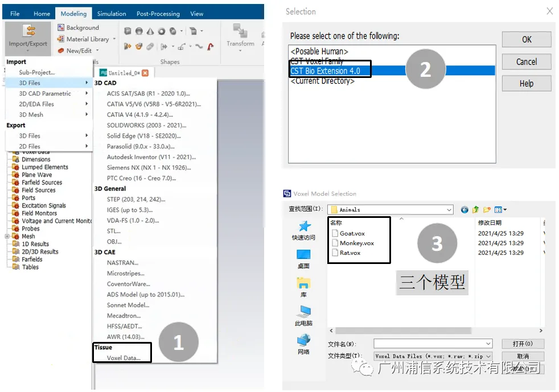The width and height of the screenshot is (559, 392).
Task: Click OK in the Selection dialog
Action: (527, 40)
